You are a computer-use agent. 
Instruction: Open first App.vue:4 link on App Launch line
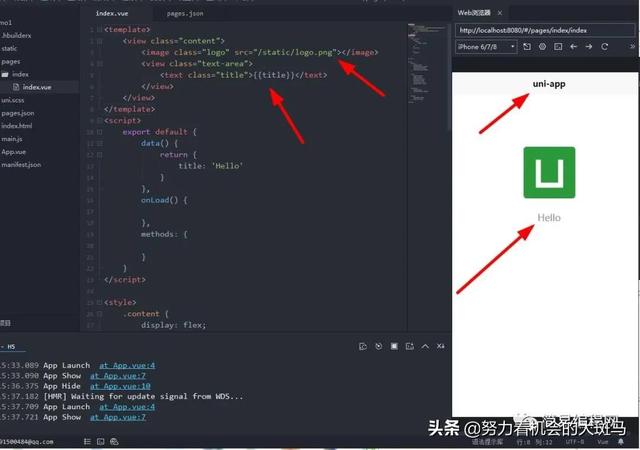[127, 365]
